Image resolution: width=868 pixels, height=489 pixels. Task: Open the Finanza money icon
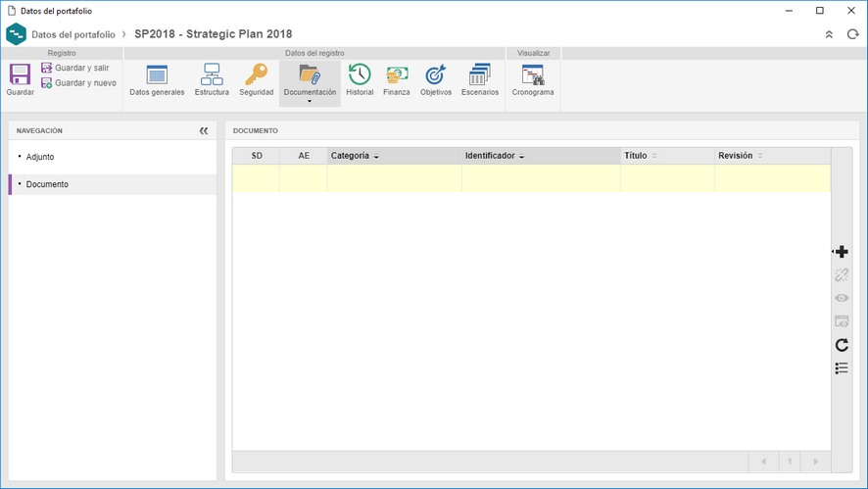397,74
